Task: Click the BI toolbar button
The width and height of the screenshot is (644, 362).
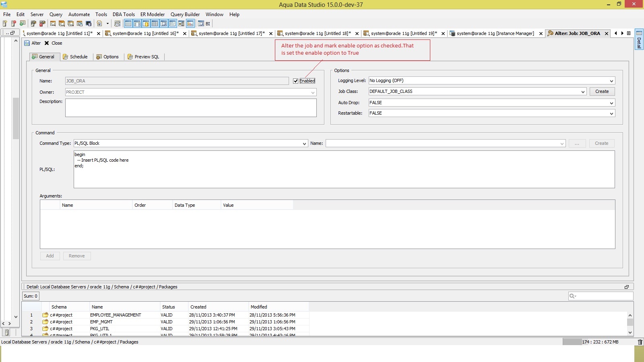Action: (204, 24)
